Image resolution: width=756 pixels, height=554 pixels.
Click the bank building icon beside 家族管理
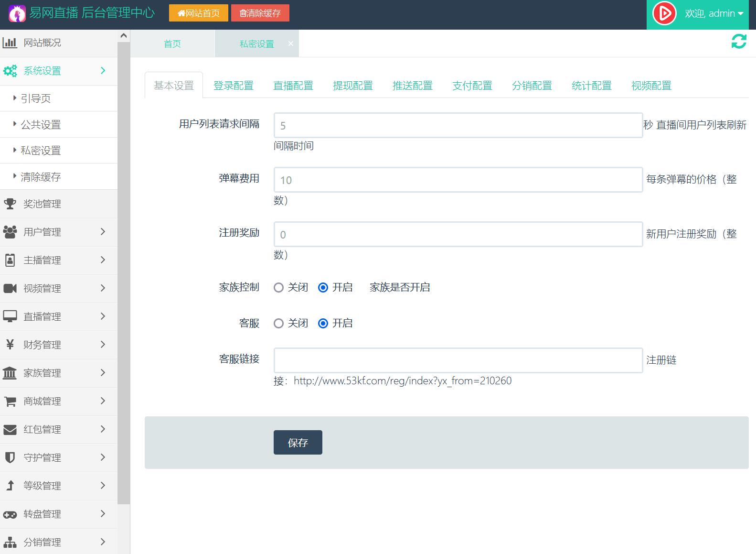pyautogui.click(x=10, y=373)
